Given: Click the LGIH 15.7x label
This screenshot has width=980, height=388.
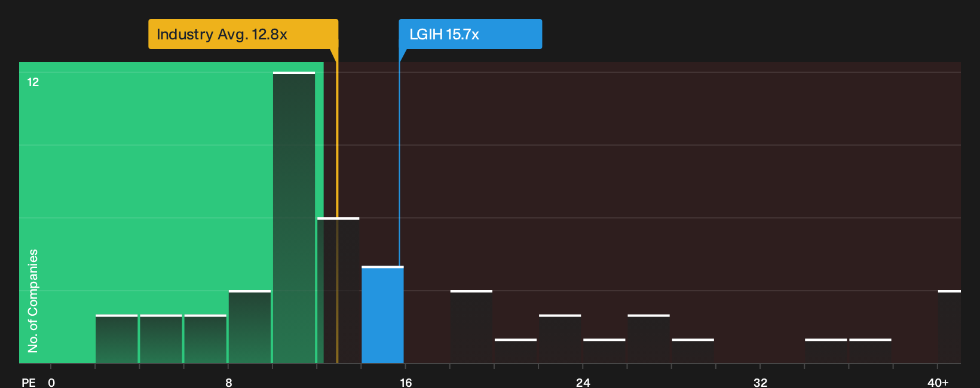Looking at the screenshot, I should [470, 34].
